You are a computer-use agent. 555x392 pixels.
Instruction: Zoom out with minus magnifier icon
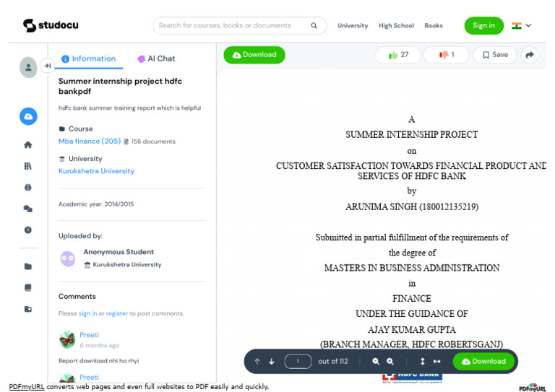click(376, 361)
